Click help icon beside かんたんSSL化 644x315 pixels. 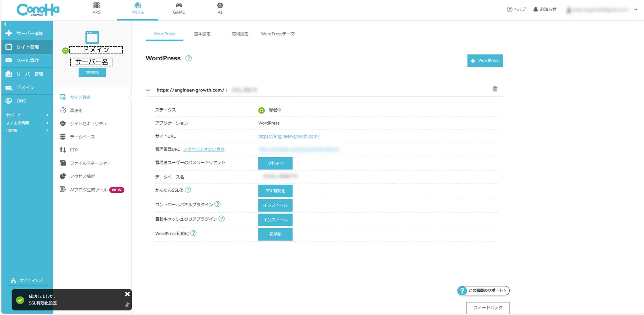pyautogui.click(x=188, y=190)
